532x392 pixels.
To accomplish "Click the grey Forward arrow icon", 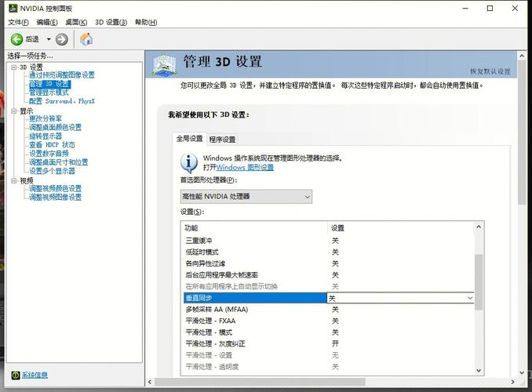I will 61,39.
